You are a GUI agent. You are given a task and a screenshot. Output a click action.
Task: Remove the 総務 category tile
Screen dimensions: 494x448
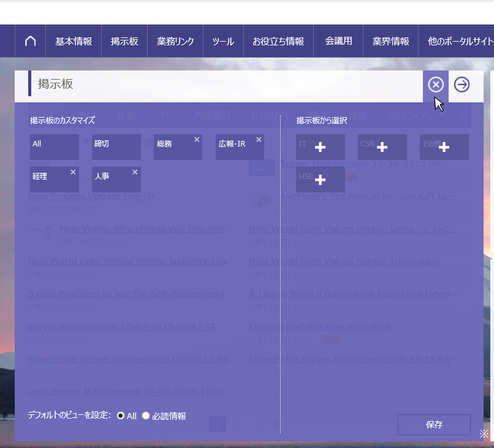tap(197, 140)
